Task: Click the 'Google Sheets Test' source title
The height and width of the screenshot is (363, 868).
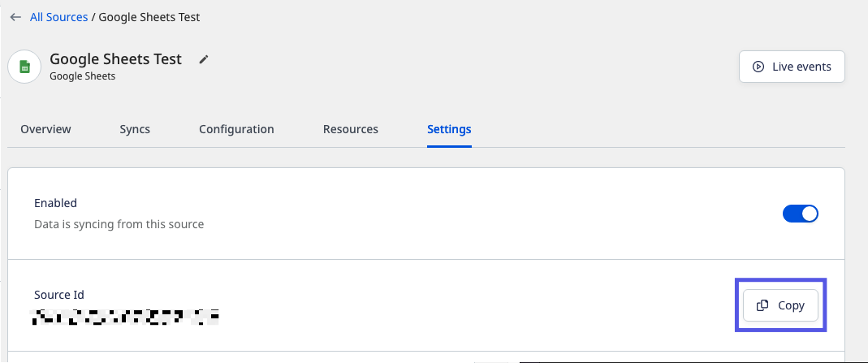Action: [115, 59]
